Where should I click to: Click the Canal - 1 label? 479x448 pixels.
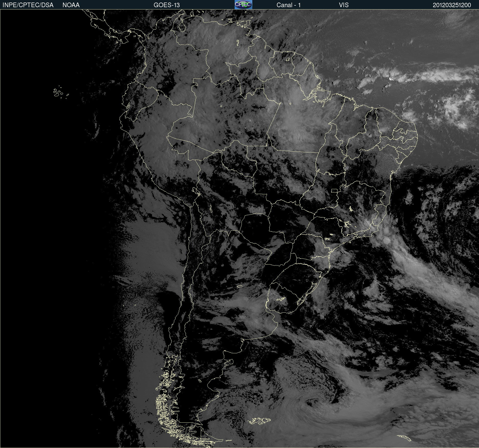(x=288, y=5)
